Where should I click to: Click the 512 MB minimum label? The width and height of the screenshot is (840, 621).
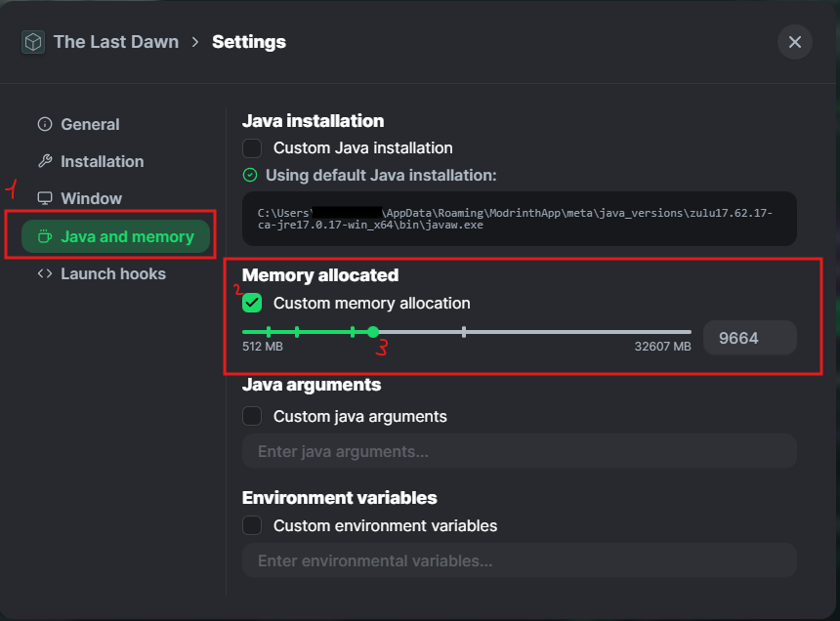(x=263, y=347)
